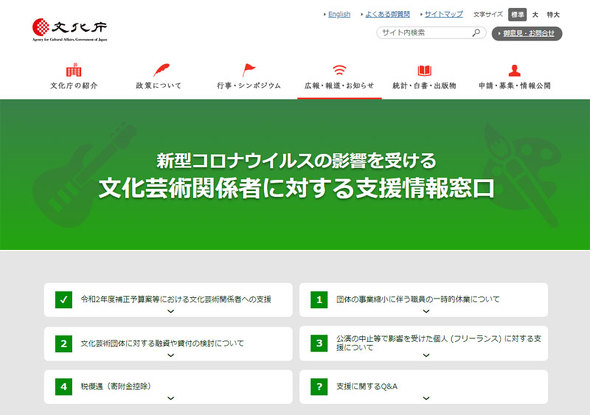Image resolution: width=590 pixels, height=415 pixels.
Task: Click the green number 2 badge
Action: (64, 344)
